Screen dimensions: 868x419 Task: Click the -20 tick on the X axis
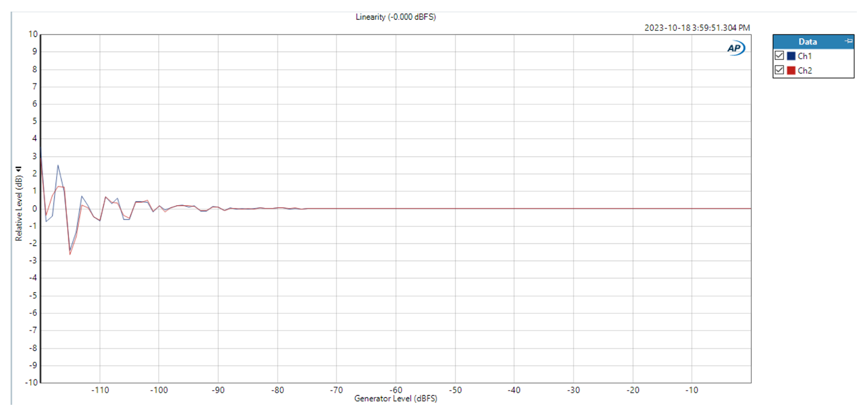632,390
